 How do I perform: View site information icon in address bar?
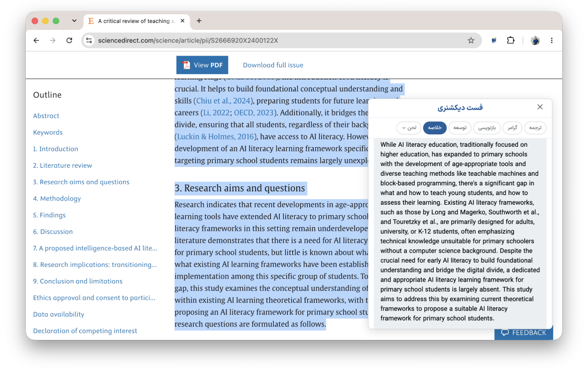click(x=89, y=40)
